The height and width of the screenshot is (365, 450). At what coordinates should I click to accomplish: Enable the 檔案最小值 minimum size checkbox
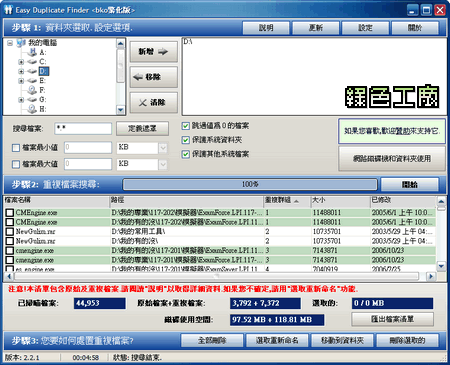[16, 148]
